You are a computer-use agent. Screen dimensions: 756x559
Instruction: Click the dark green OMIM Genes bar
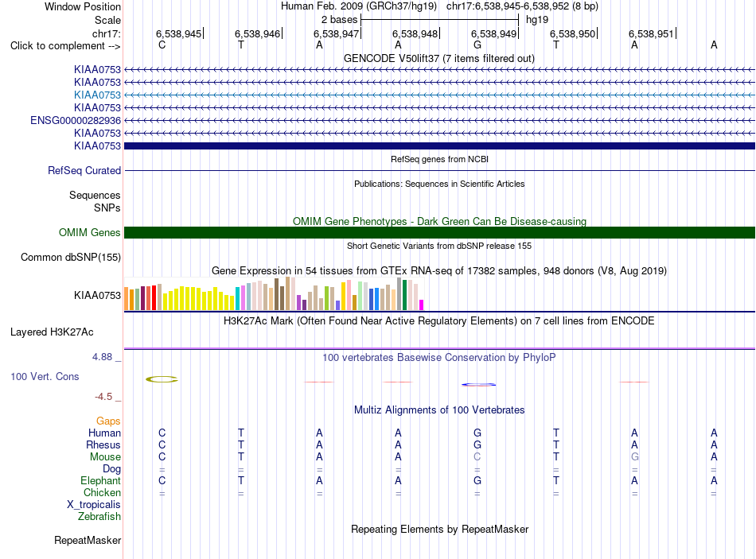[439, 233]
